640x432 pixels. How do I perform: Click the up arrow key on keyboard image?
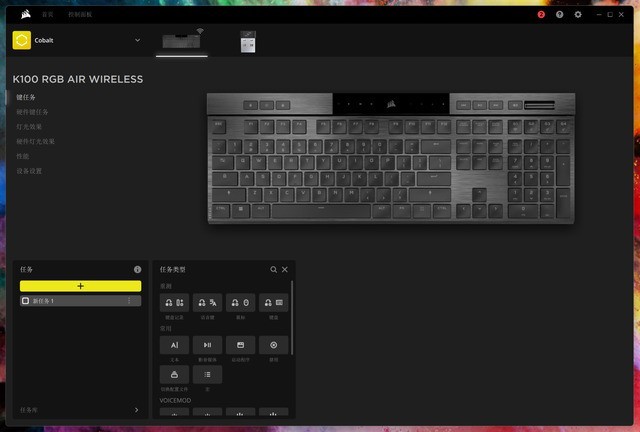[x=479, y=194]
